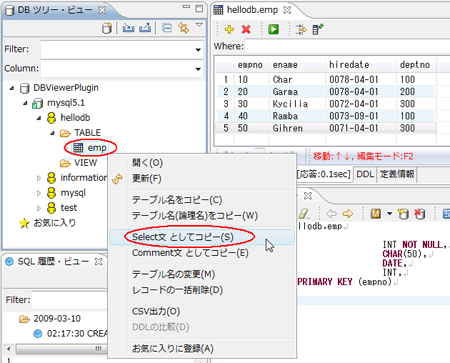Screen dimensions: 450x363
Task: Open the DB tree view menu triangle
Action: tap(199, 25)
